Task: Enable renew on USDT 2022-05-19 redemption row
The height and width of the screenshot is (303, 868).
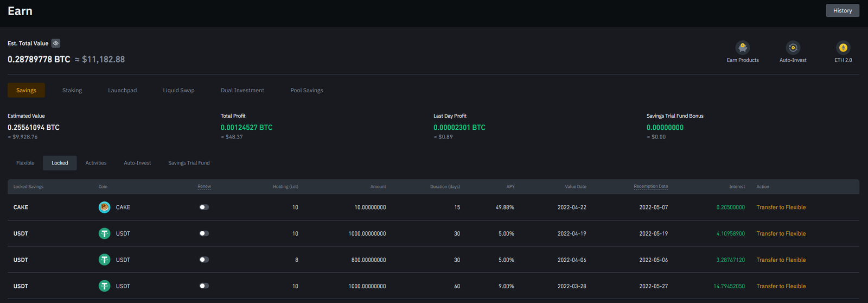Action: (x=204, y=233)
